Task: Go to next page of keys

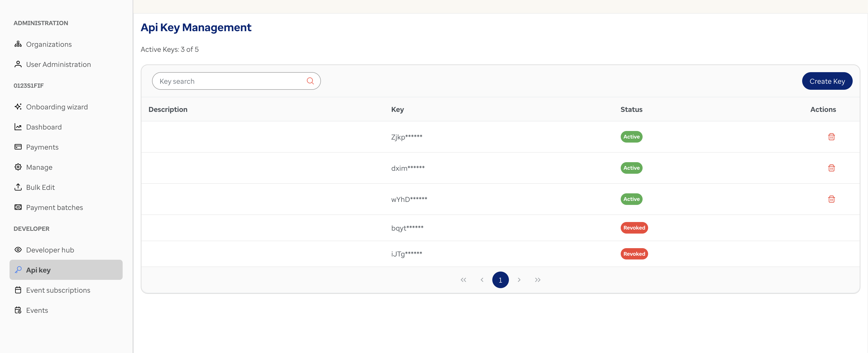Action: [x=519, y=280]
